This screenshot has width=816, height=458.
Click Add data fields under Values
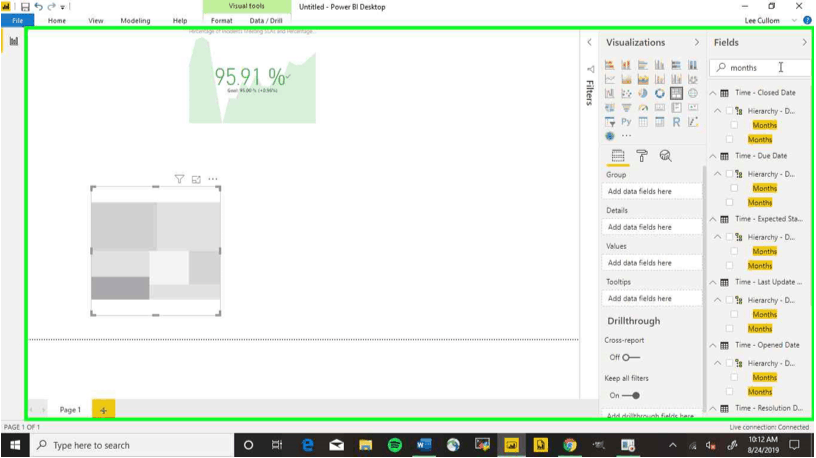coord(652,263)
